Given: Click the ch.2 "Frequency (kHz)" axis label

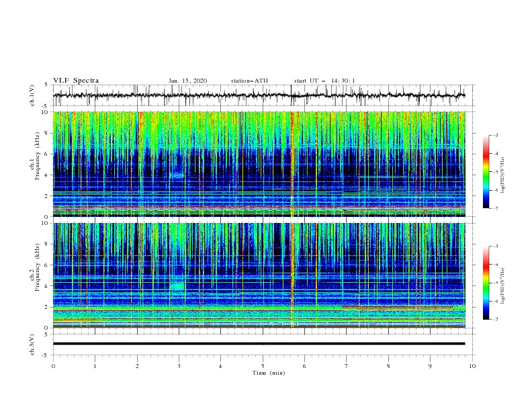Looking at the screenshot, I should point(37,267).
